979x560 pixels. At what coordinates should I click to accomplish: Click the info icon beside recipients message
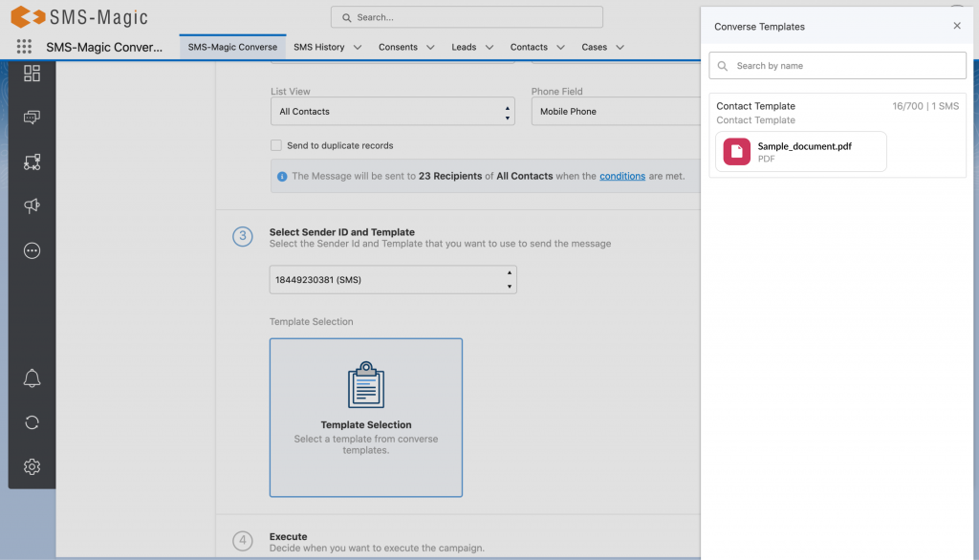coord(282,177)
